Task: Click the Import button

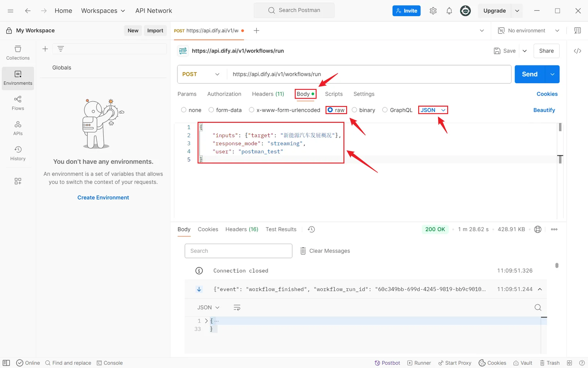Action: [x=155, y=31]
